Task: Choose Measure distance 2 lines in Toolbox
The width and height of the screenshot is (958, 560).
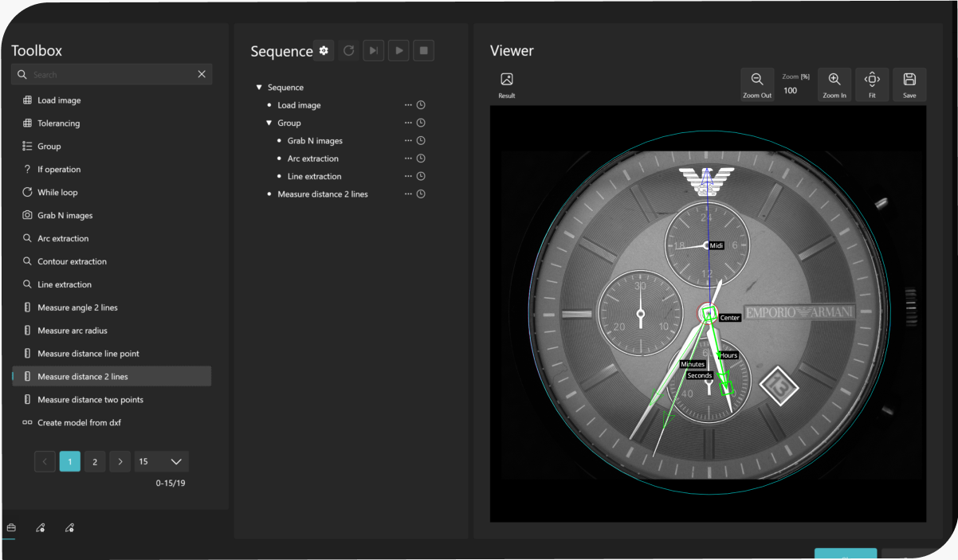Action: (x=112, y=377)
